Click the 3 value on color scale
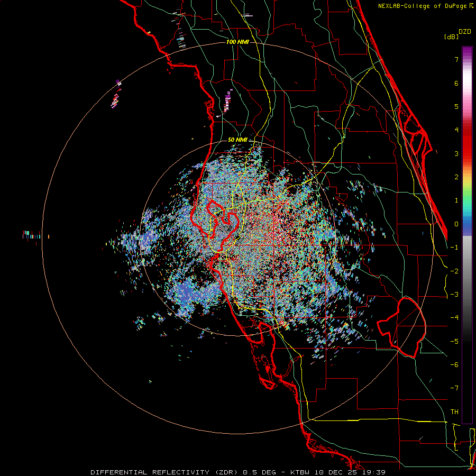 click(456, 153)
